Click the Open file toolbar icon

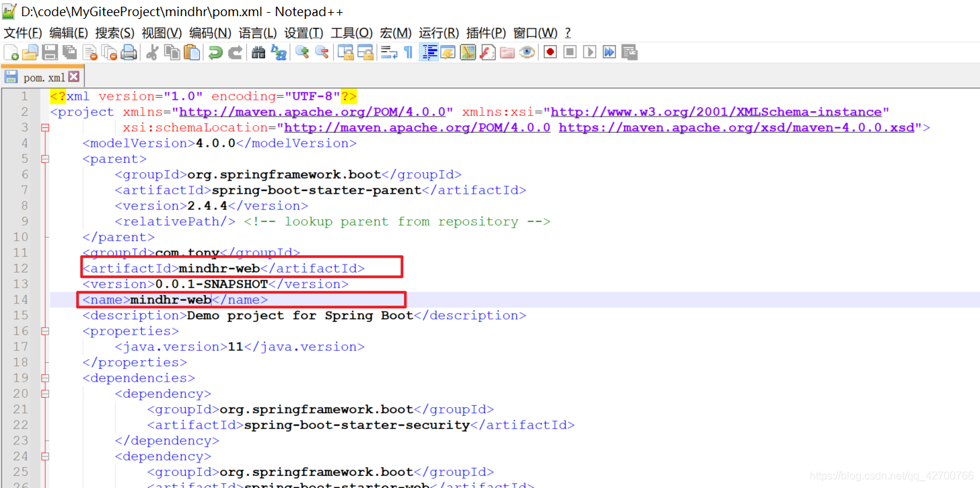[x=30, y=53]
